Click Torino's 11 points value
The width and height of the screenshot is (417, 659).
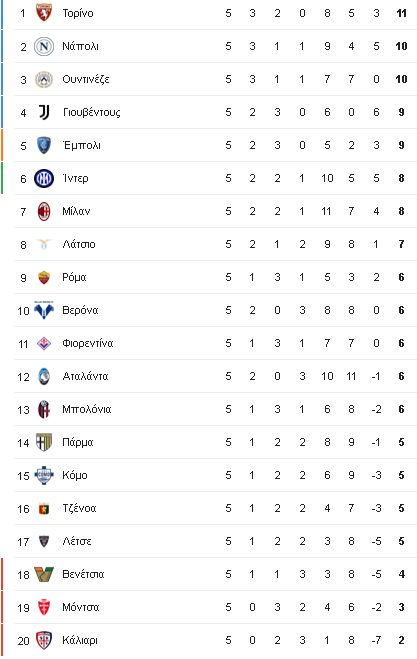point(401,13)
